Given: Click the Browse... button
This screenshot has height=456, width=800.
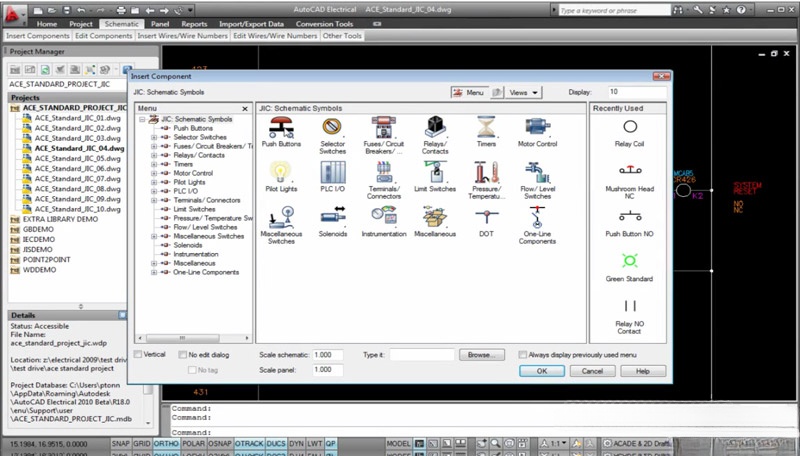Looking at the screenshot, I should pyautogui.click(x=481, y=354).
